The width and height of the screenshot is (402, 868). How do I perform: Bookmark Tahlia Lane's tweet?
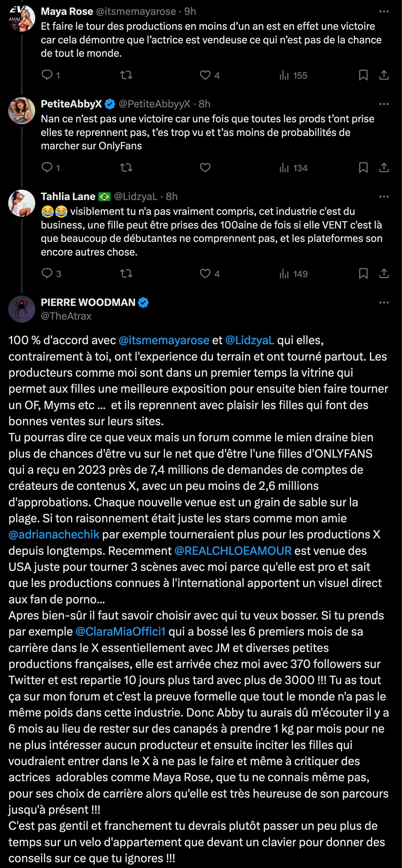coord(363,273)
